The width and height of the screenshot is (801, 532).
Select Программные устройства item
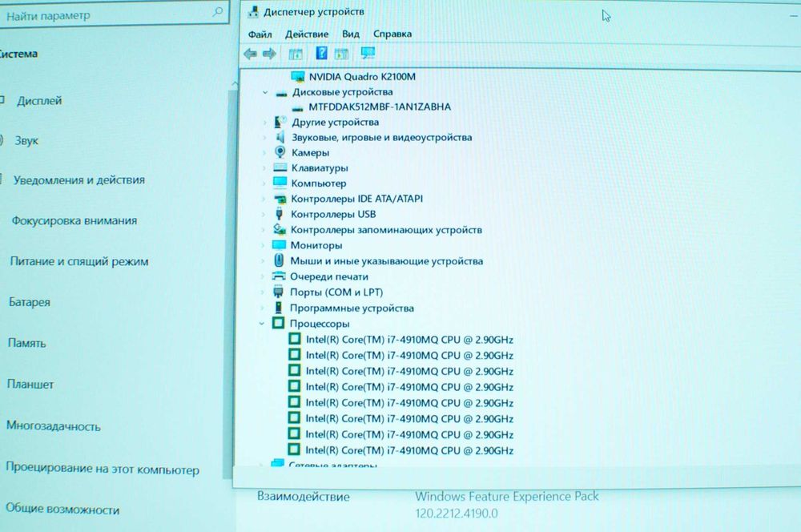coord(352,308)
